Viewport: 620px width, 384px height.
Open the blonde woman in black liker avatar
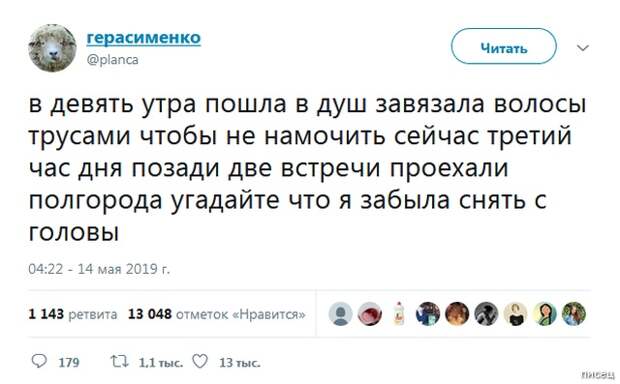pos(515,314)
